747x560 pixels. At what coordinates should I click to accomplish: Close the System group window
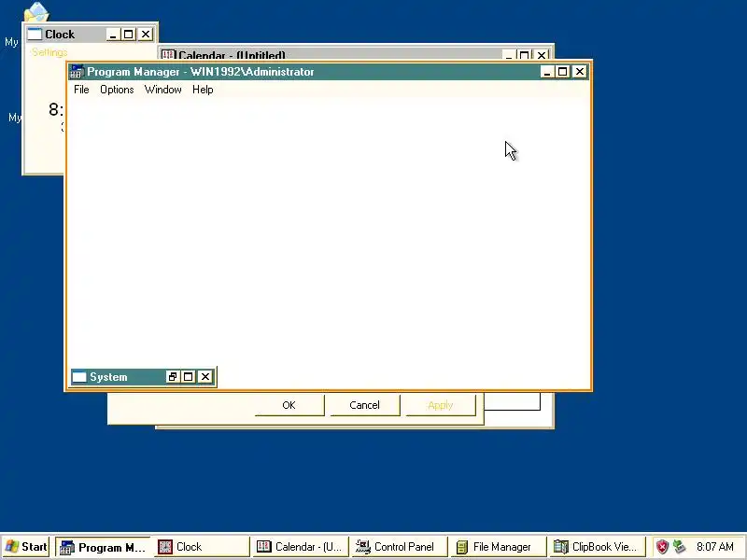click(x=205, y=377)
